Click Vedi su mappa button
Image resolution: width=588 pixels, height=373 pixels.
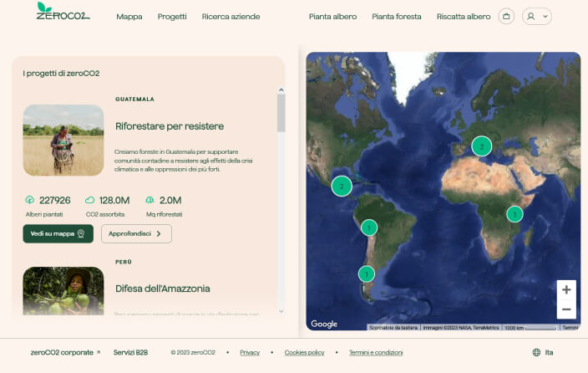coord(58,233)
